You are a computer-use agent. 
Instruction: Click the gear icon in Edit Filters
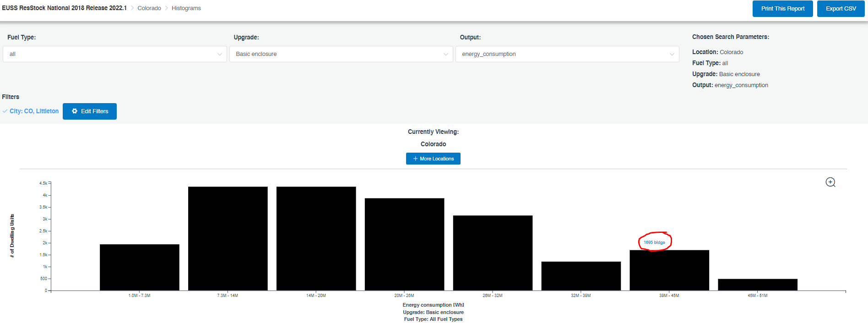pos(75,111)
